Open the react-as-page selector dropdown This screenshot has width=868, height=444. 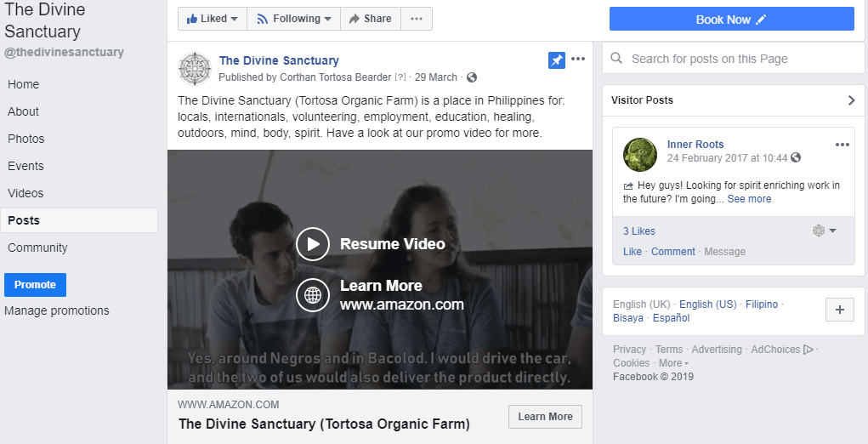point(824,231)
